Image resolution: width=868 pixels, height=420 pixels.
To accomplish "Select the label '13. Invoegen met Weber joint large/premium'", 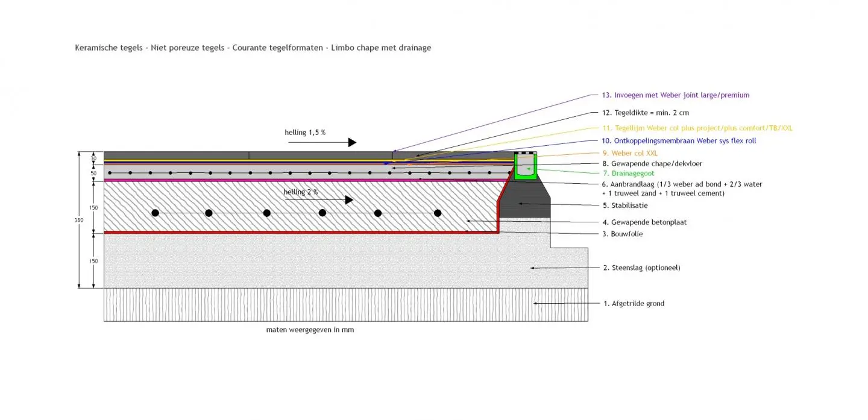I will point(676,95).
